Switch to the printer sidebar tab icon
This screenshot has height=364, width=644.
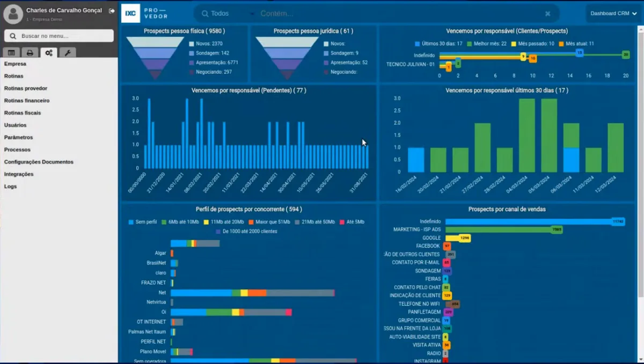point(30,53)
